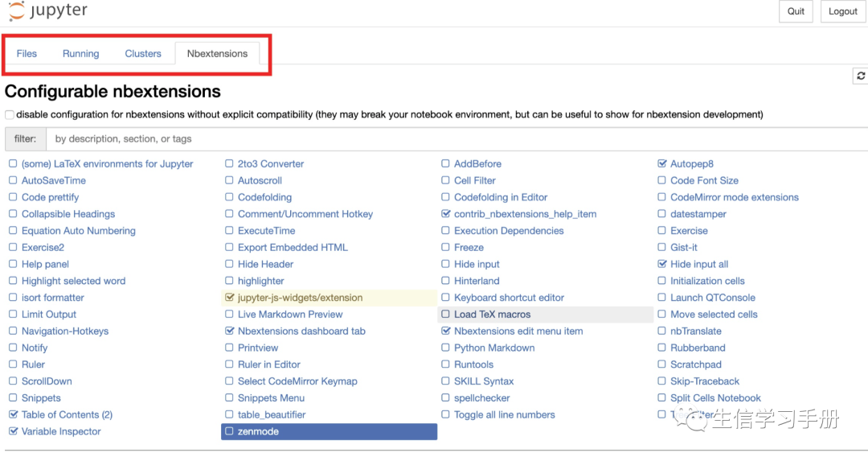Select Export Embedded HTML extension
The width and height of the screenshot is (868, 457).
click(x=293, y=247)
